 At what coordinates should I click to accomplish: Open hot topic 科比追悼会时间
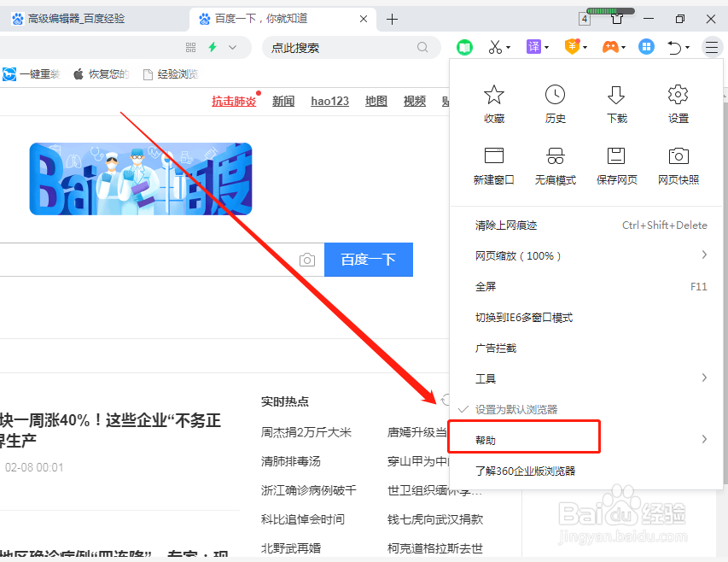coord(303,519)
